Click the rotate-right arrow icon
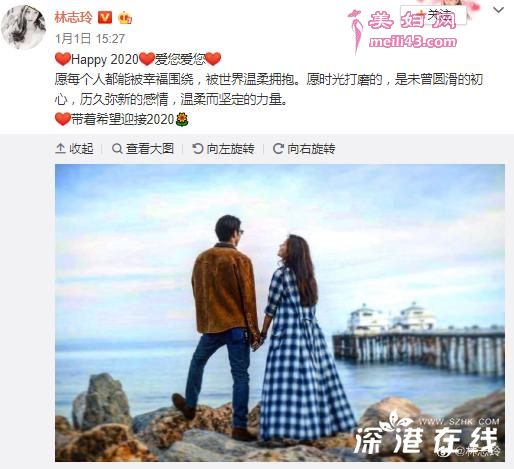This screenshot has width=514, height=469. tap(278, 149)
